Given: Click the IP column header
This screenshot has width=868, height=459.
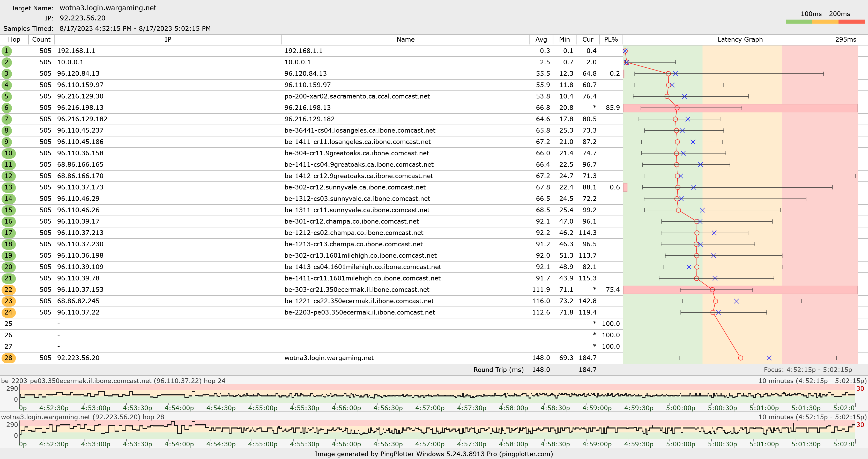Looking at the screenshot, I should coord(168,39).
